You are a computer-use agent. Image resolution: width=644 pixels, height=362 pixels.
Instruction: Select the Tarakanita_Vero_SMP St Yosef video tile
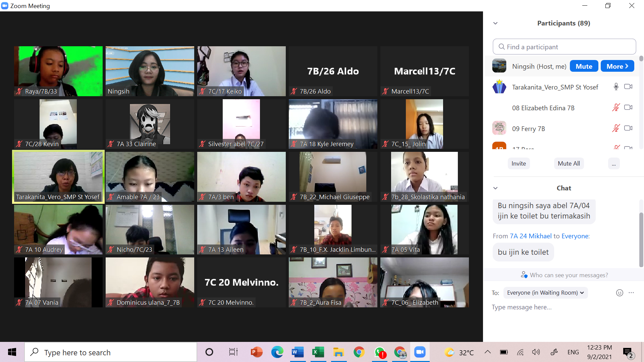pos(58,177)
